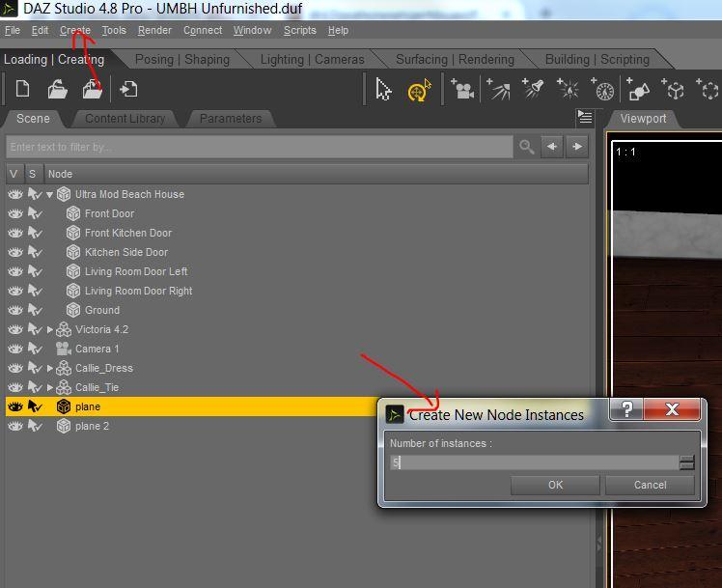This screenshot has width=722, height=588.
Task: Click the next match right arrow button
Action: point(577,147)
